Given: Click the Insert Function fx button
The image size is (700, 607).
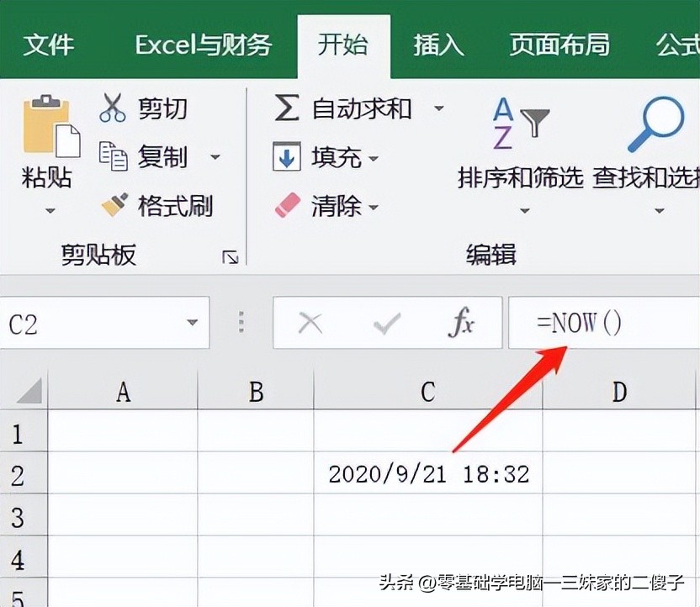Looking at the screenshot, I should pyautogui.click(x=460, y=324).
